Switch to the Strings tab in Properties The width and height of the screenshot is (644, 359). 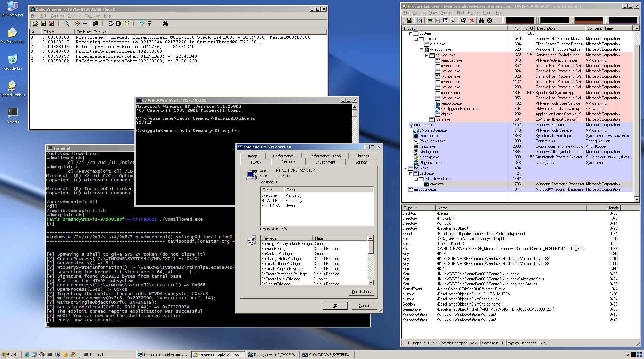coord(361,162)
